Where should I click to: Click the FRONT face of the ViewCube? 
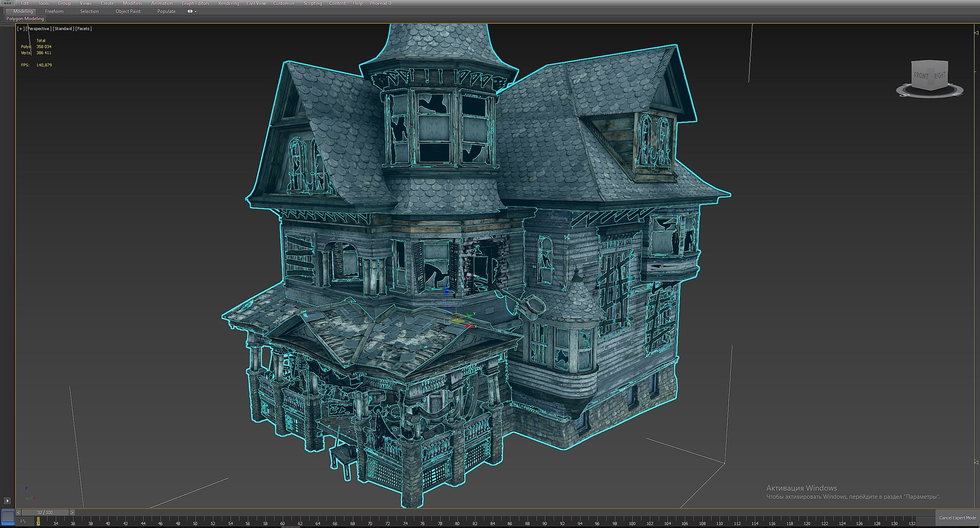[921, 76]
